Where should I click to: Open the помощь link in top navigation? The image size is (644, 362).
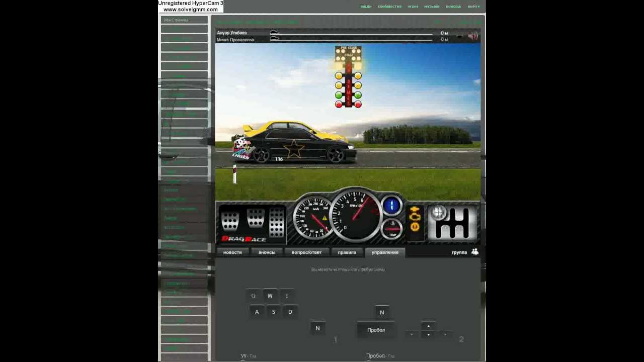pyautogui.click(x=453, y=7)
